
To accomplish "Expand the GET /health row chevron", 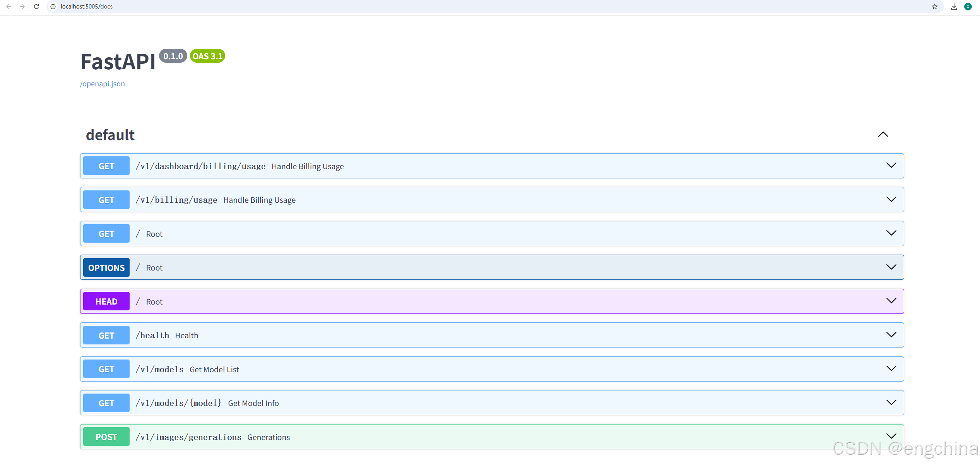I will 891,335.
